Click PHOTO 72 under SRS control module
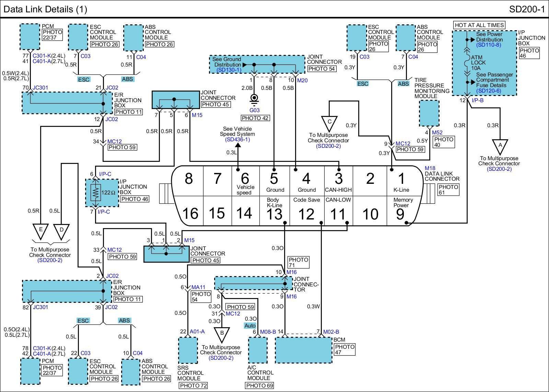Viewport: 549px width, 392px height. [x=193, y=385]
